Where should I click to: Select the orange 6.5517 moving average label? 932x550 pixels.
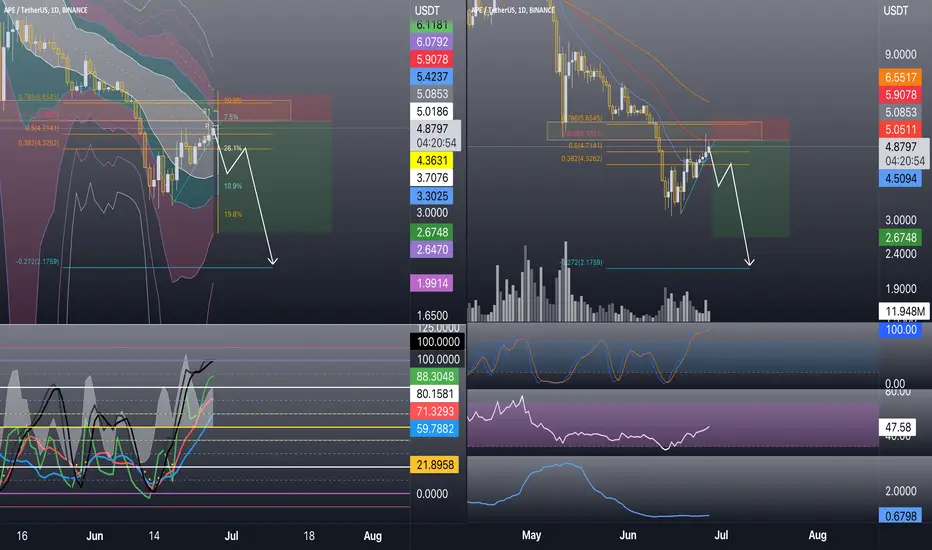tap(900, 77)
